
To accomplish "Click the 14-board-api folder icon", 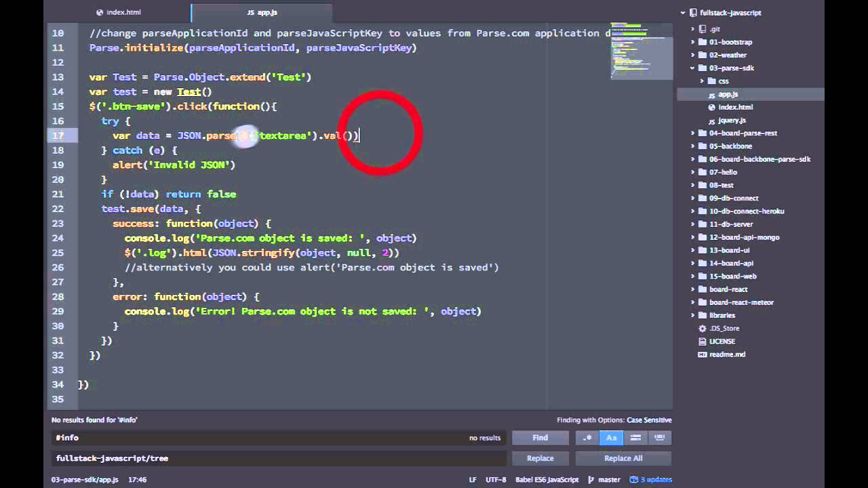I will (x=703, y=263).
